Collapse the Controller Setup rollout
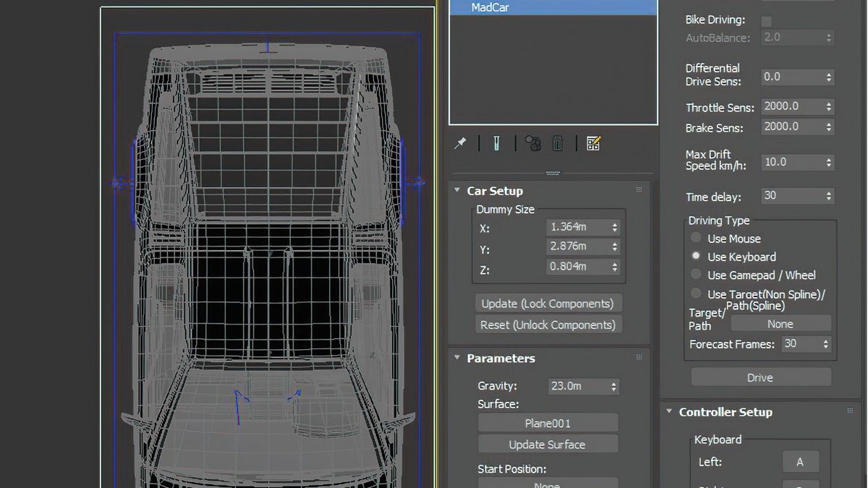868x488 pixels. click(x=668, y=411)
